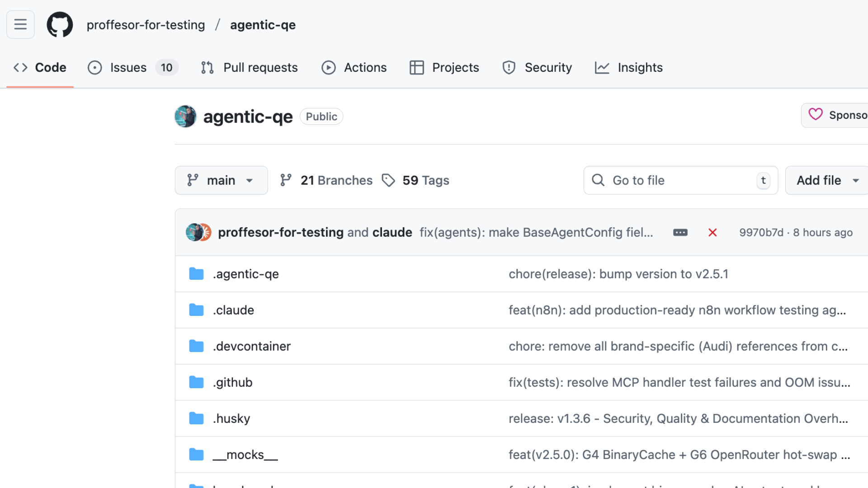Open the .claude folder
Image resolution: width=868 pixels, height=488 pixels.
[x=233, y=310]
